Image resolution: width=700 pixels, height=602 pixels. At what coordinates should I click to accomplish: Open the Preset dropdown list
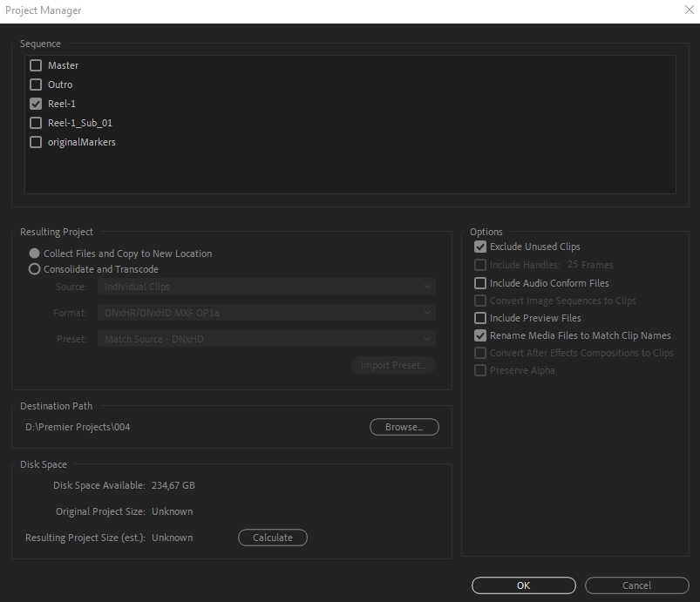point(268,339)
